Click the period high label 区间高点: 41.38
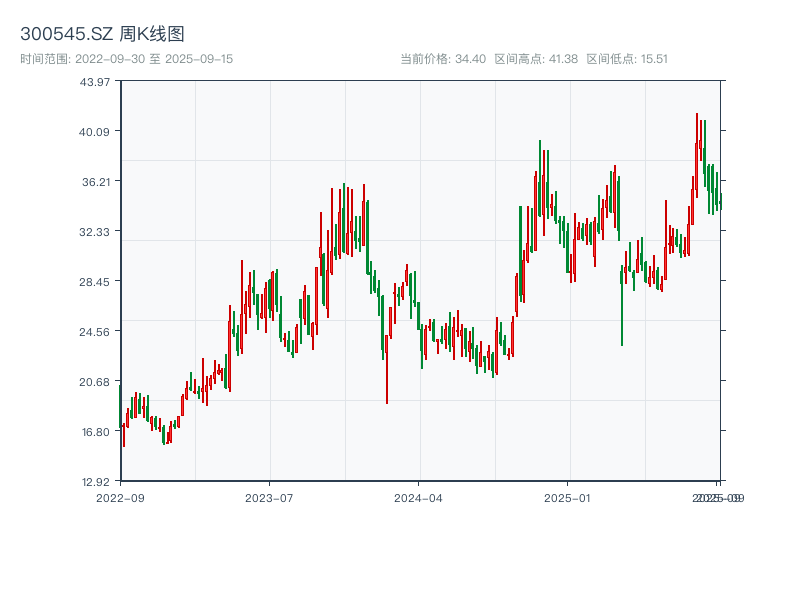The height and width of the screenshot is (600, 800). click(x=536, y=59)
